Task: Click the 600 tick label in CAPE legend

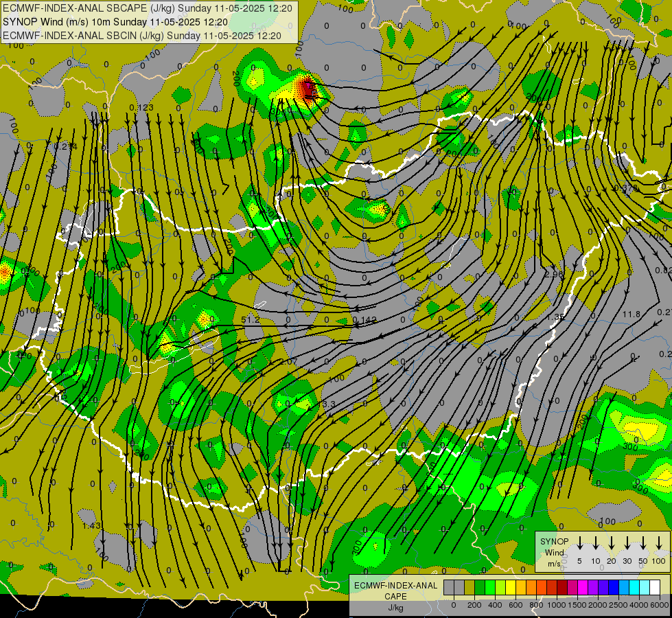Action: 515,605
